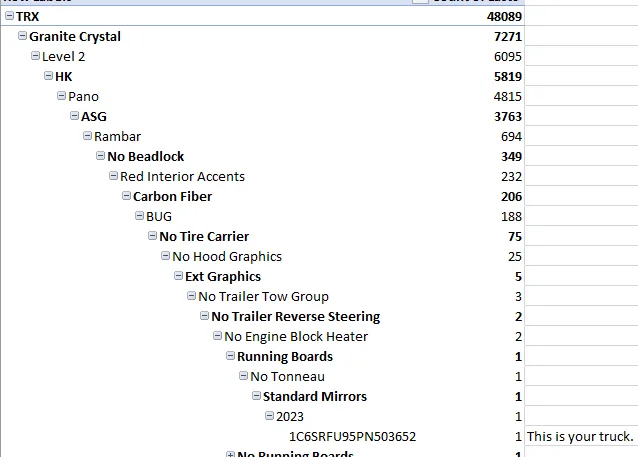638x457 pixels.
Task: Select the No Hood Graphics label
Action: click(x=227, y=256)
